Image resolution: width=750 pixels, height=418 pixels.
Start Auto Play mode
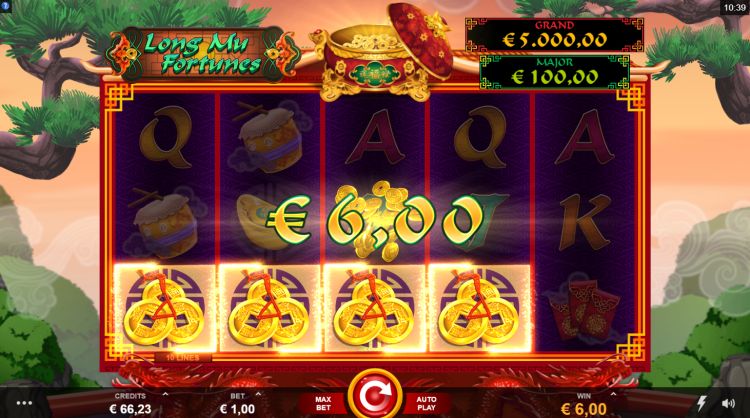click(427, 404)
